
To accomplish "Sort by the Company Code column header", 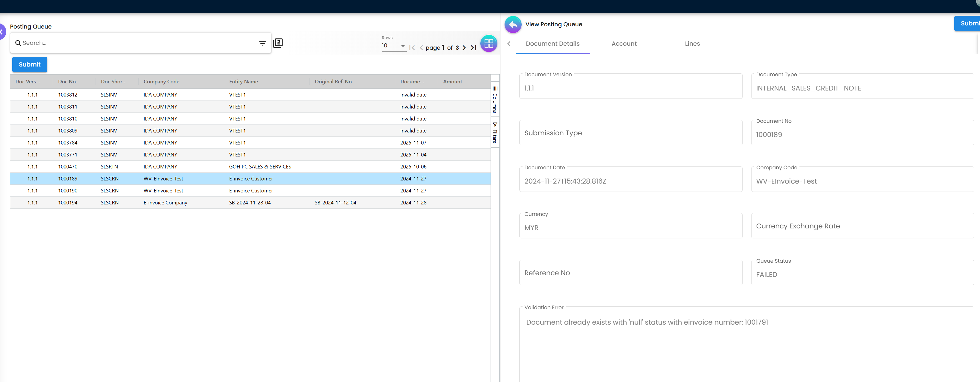I will [161, 81].
